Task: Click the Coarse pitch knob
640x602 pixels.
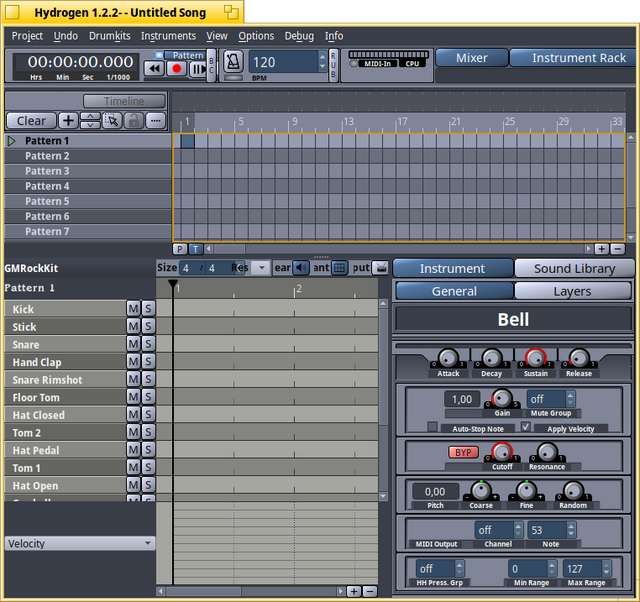Action: click(x=481, y=490)
